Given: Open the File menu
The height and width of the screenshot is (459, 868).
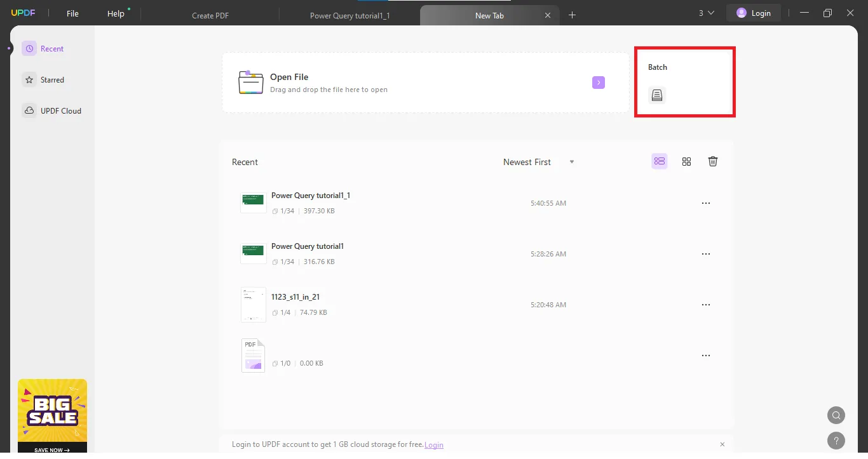Looking at the screenshot, I should point(72,13).
